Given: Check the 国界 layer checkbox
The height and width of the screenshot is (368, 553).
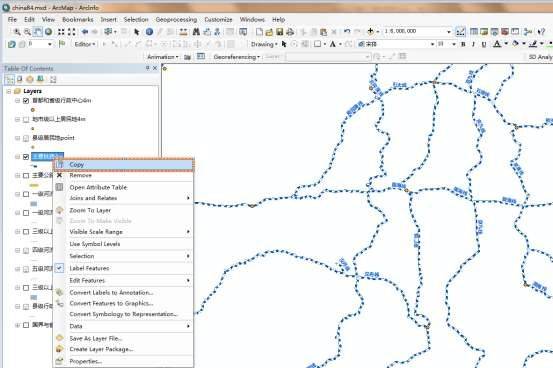Looking at the screenshot, I should [26, 325].
